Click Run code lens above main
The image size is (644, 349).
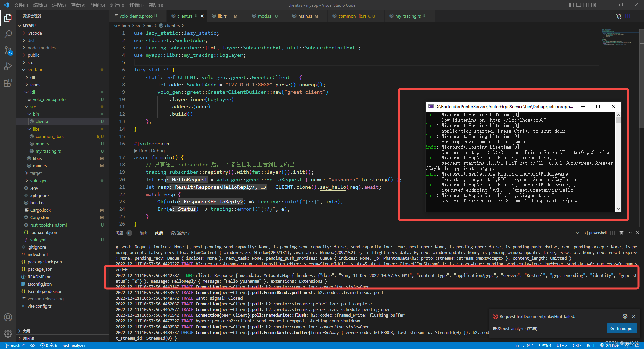click(143, 151)
